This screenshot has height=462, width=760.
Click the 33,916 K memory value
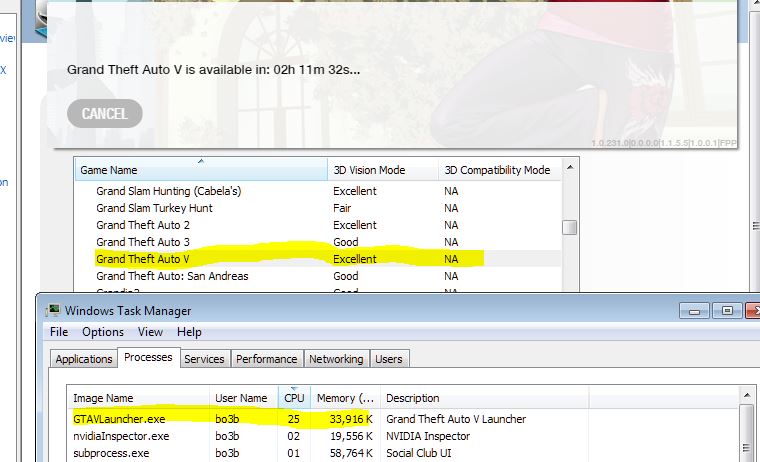click(351, 419)
